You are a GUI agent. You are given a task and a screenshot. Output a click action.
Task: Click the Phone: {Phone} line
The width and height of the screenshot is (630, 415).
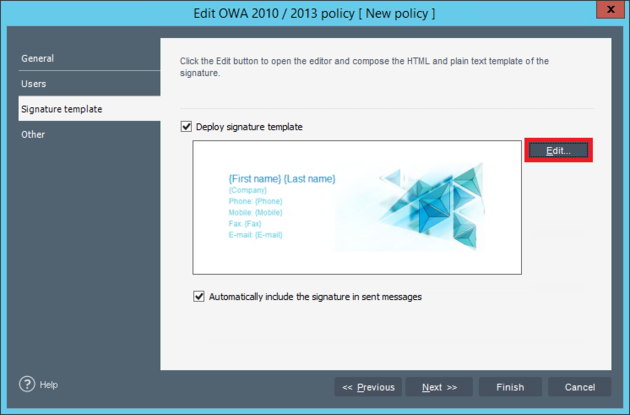[x=256, y=201]
